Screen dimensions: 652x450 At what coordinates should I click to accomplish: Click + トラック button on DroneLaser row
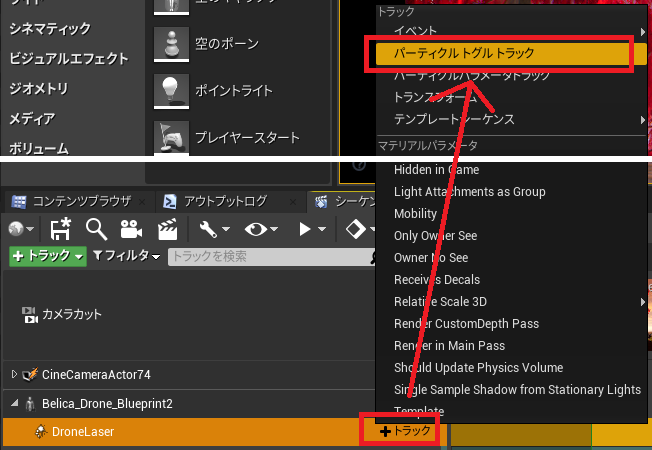pos(405,431)
